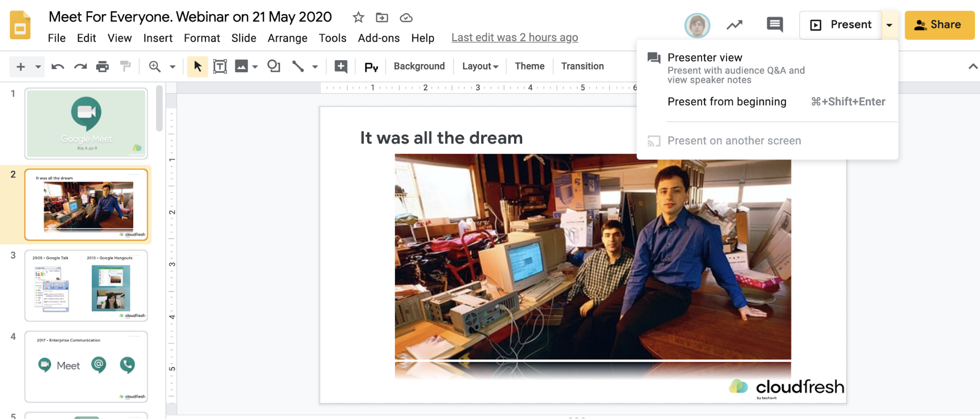Open the Last edit was 2 hours ago link
The width and height of the screenshot is (980, 419).
(x=515, y=38)
